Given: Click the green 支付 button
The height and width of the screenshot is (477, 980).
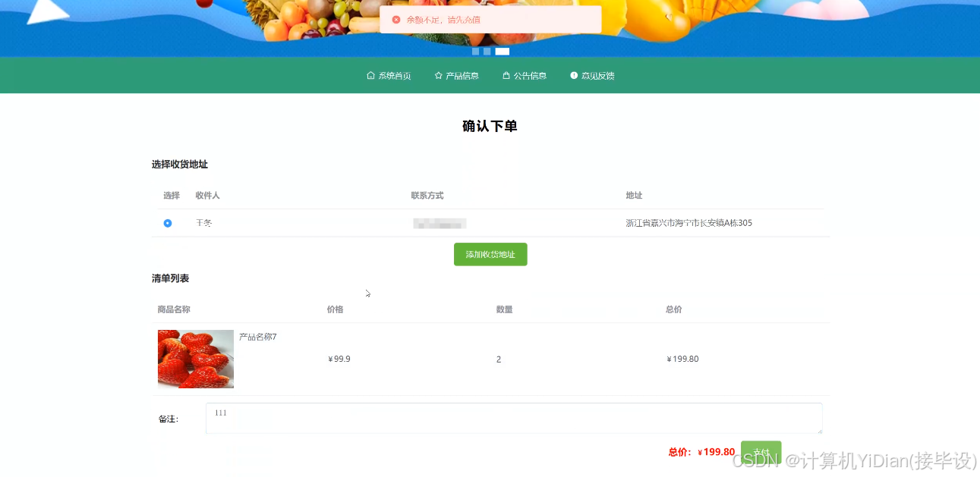Looking at the screenshot, I should click(761, 453).
